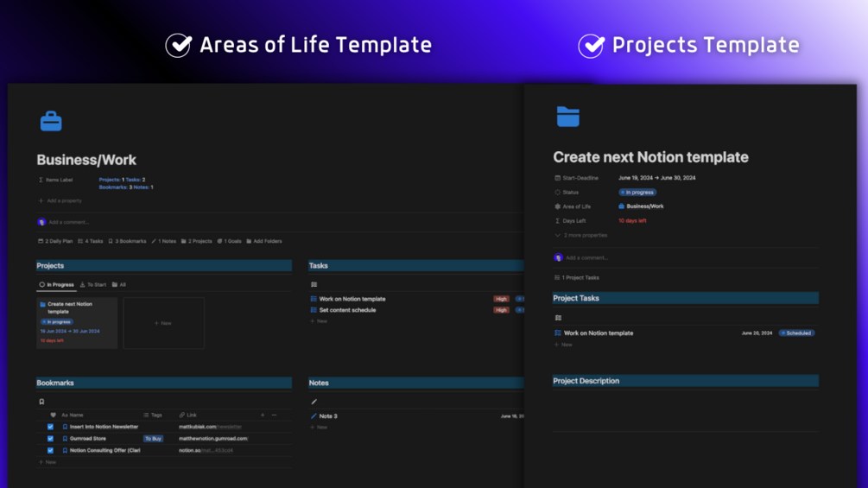Open Note 3 in Notes list
The width and height of the screenshot is (868, 488).
[328, 416]
